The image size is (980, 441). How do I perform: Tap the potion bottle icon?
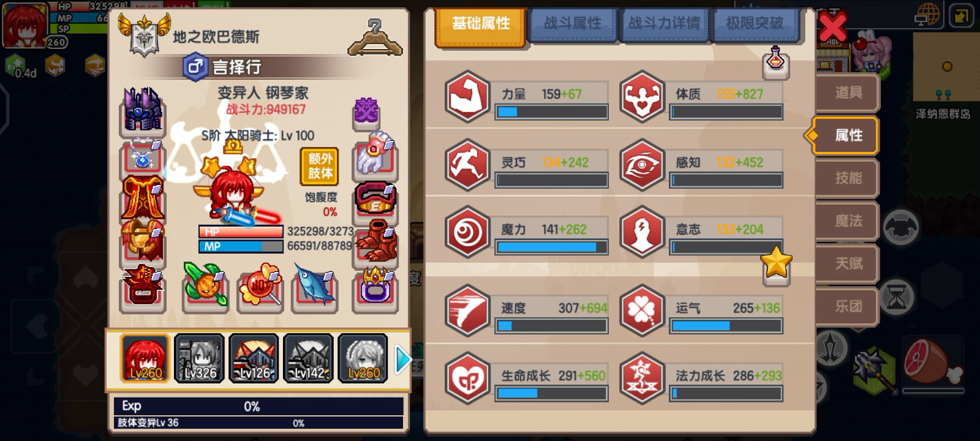tap(775, 62)
